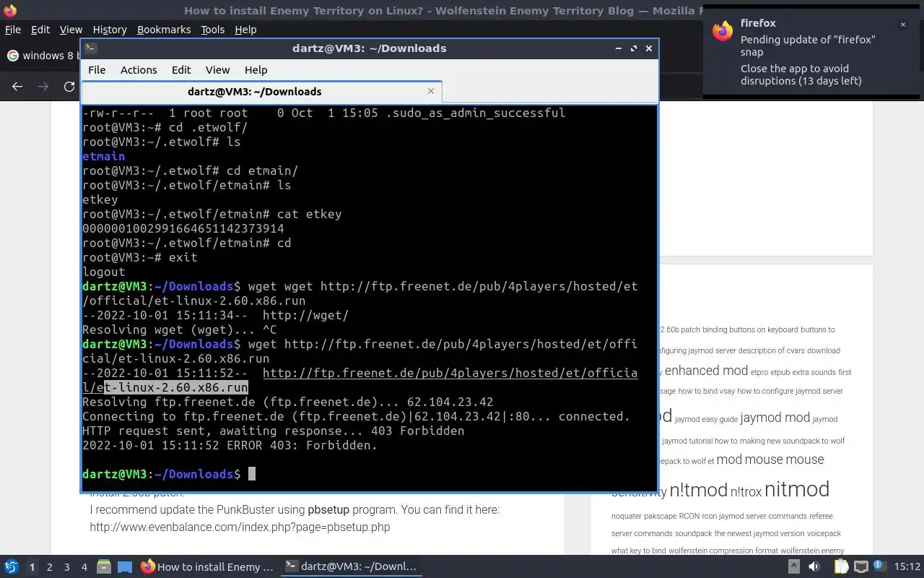Open the clipboard manager tray icon
Screen dimensions: 924x578
coord(841,567)
